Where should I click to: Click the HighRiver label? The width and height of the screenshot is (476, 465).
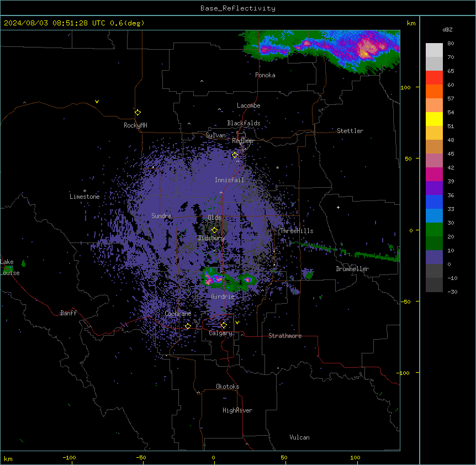coord(237,410)
